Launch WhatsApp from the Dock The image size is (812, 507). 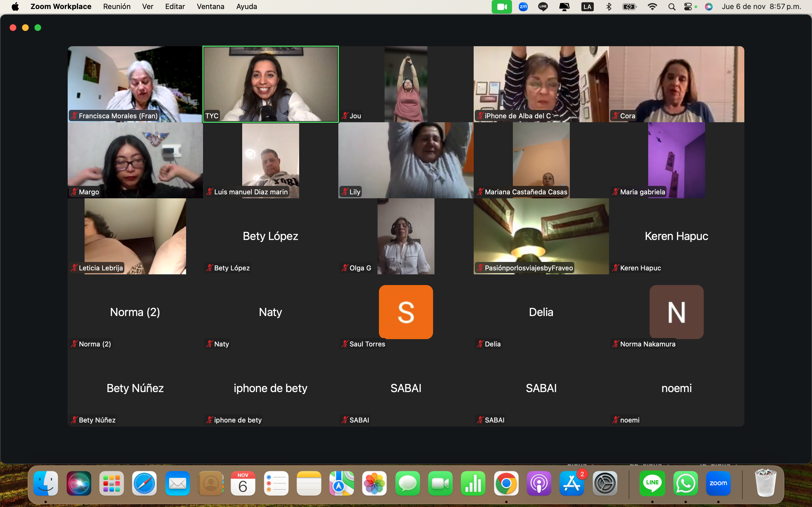click(x=685, y=483)
